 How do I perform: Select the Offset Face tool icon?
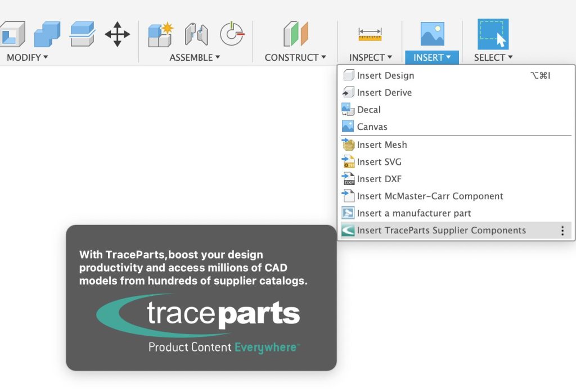(x=82, y=34)
